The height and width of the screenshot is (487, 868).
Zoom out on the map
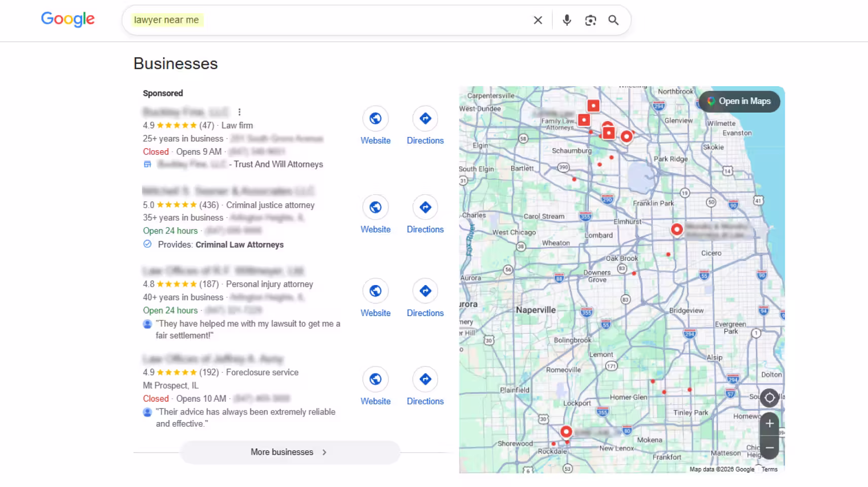pyautogui.click(x=769, y=447)
